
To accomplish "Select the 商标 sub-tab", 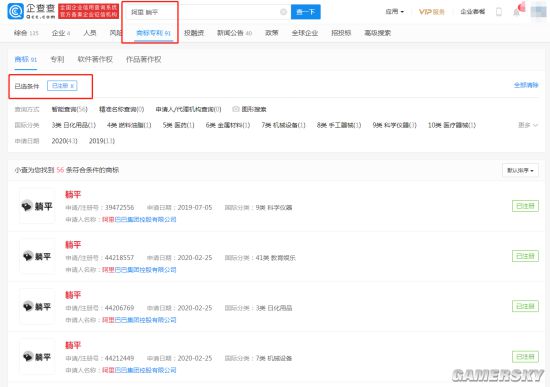I will click(x=26, y=59).
